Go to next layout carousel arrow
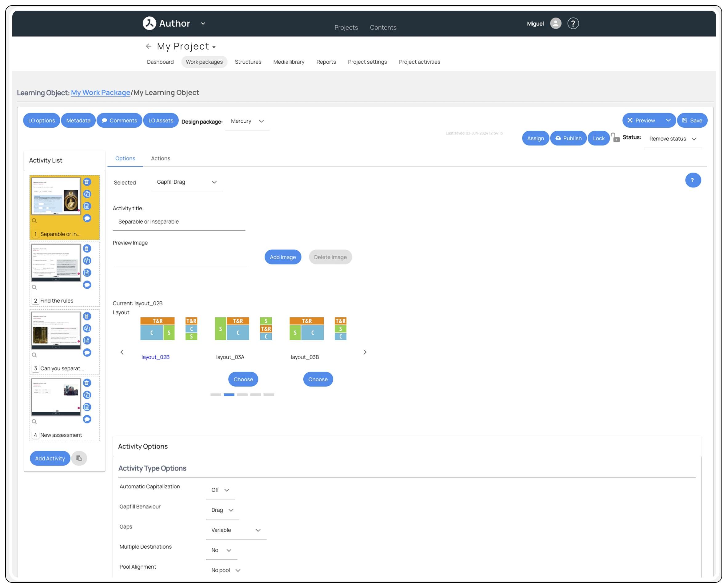Image resolution: width=727 pixels, height=588 pixels. pos(365,352)
